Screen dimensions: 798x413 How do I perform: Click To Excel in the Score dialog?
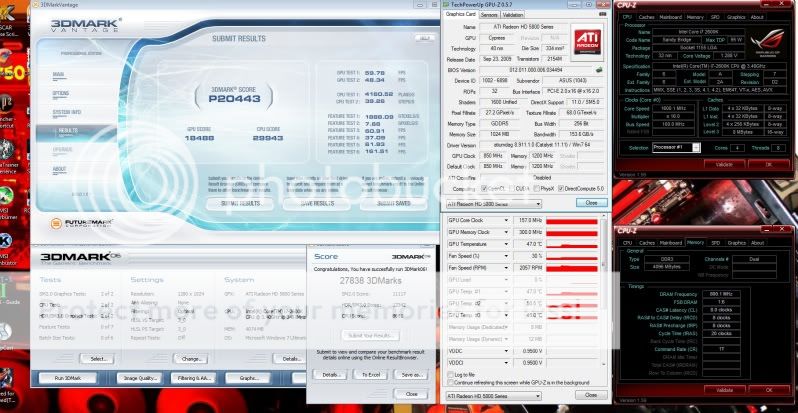(370, 375)
